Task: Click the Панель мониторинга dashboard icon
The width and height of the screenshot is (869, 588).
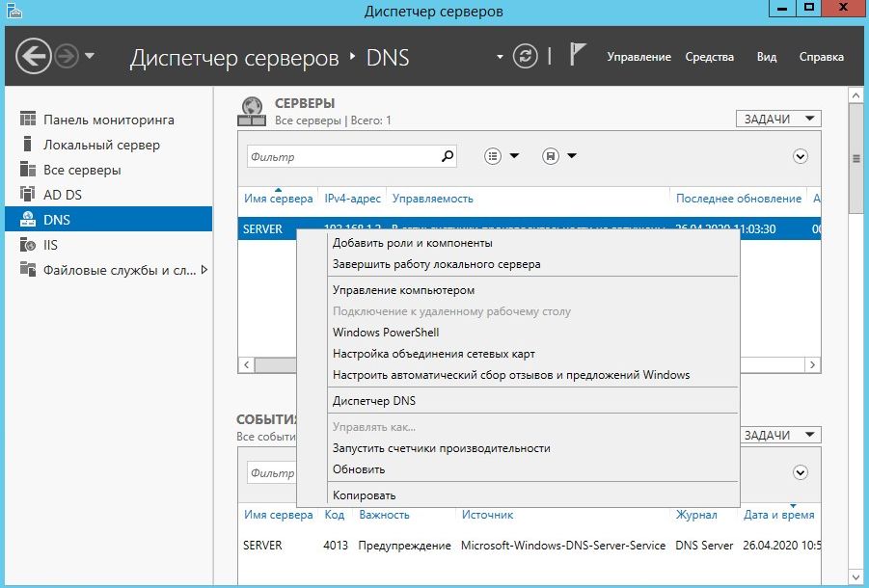Action: click(x=28, y=119)
